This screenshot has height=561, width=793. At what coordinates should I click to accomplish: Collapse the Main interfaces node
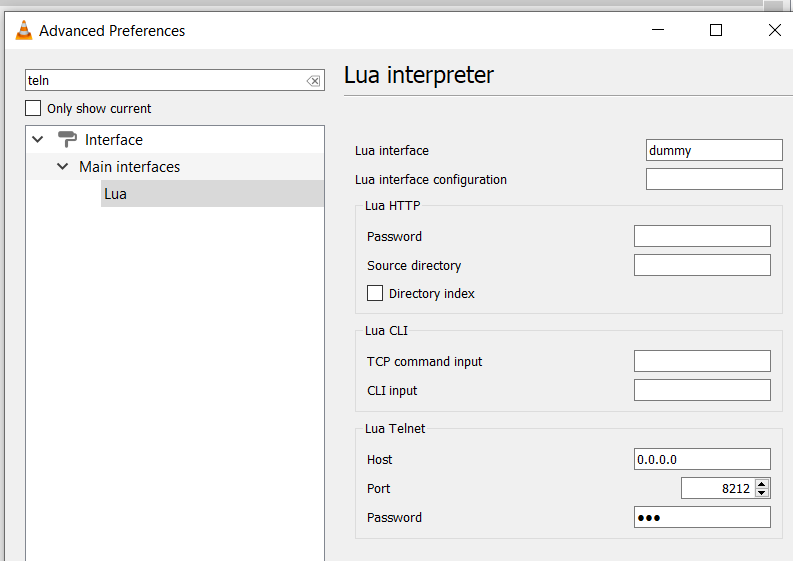point(62,166)
